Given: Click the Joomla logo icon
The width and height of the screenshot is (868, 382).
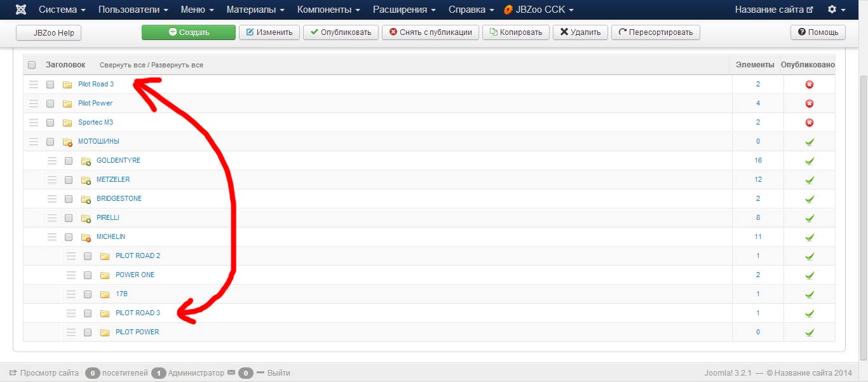Looking at the screenshot, I should [x=20, y=10].
